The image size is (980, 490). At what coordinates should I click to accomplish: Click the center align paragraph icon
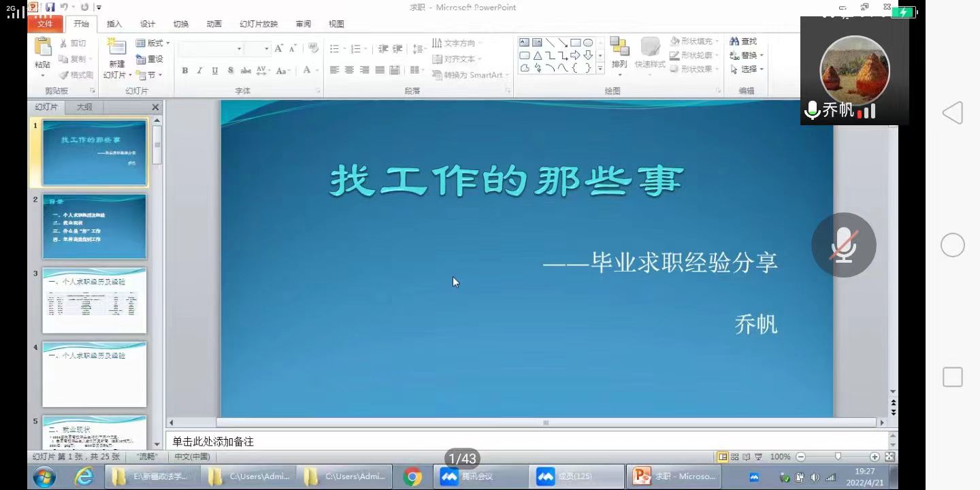pos(349,70)
